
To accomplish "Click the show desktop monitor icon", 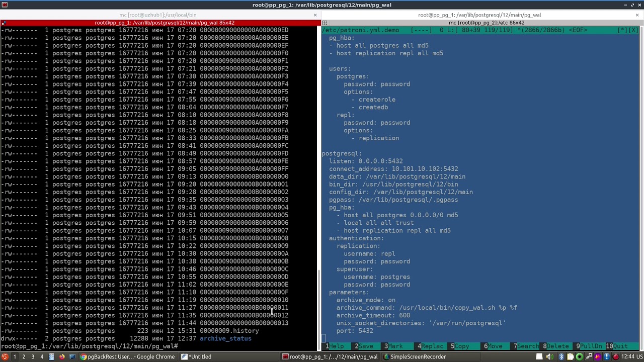I will [x=72, y=357].
